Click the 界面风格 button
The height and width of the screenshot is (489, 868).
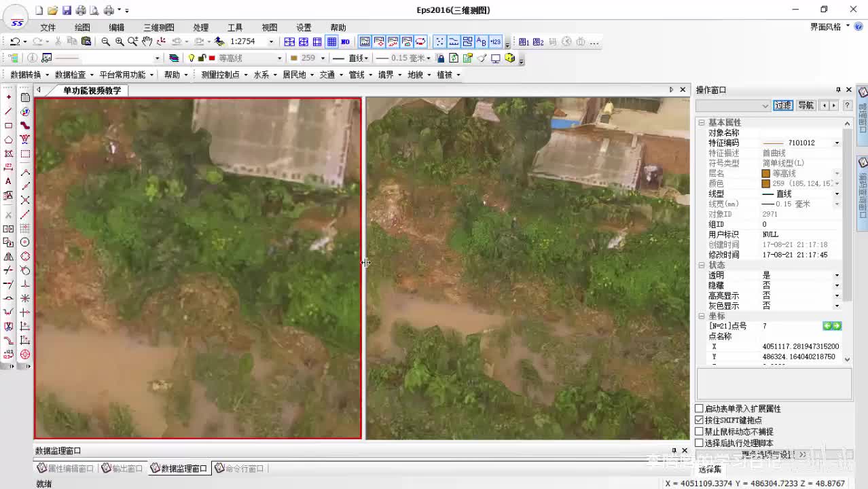(x=825, y=27)
